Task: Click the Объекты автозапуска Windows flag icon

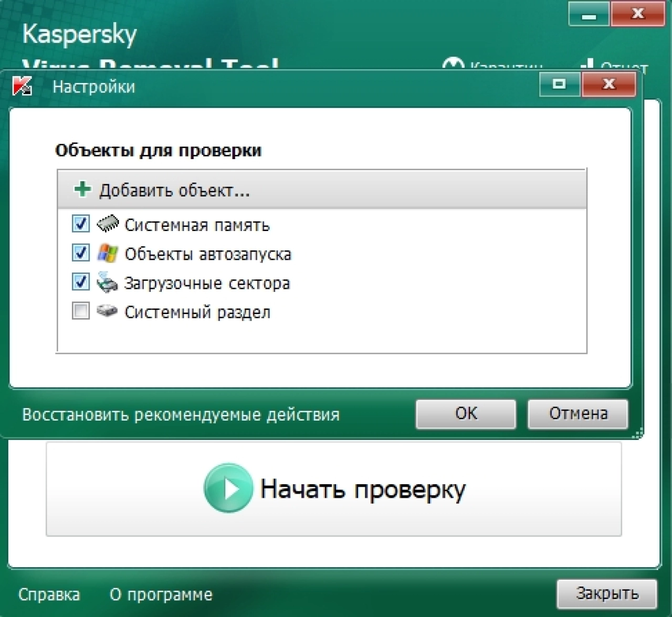Action: pyautogui.click(x=108, y=253)
